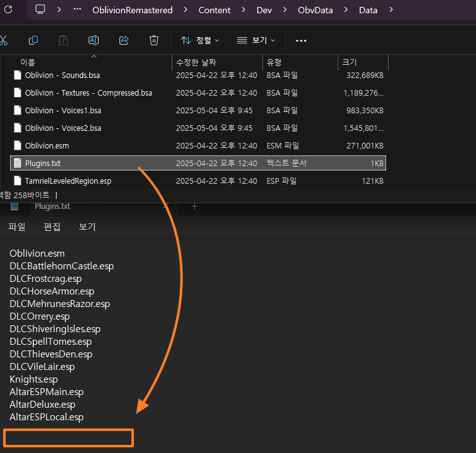Add a new Notepad tab
Screen dimensions: 476x453
[194, 206]
